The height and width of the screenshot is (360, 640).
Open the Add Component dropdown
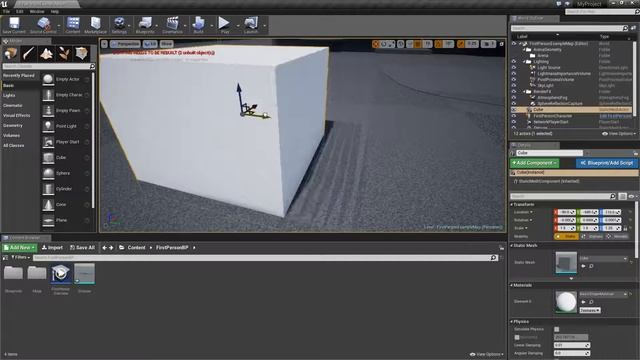[x=535, y=163]
